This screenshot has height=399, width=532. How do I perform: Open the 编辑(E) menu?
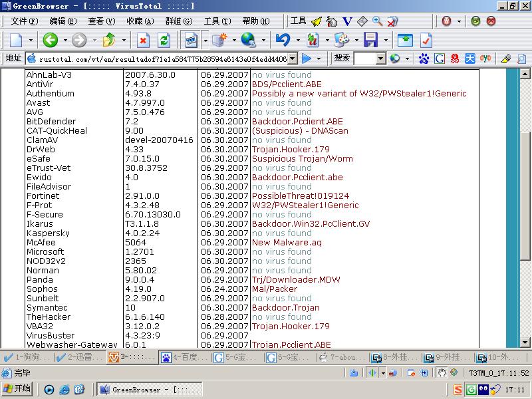tap(63, 21)
